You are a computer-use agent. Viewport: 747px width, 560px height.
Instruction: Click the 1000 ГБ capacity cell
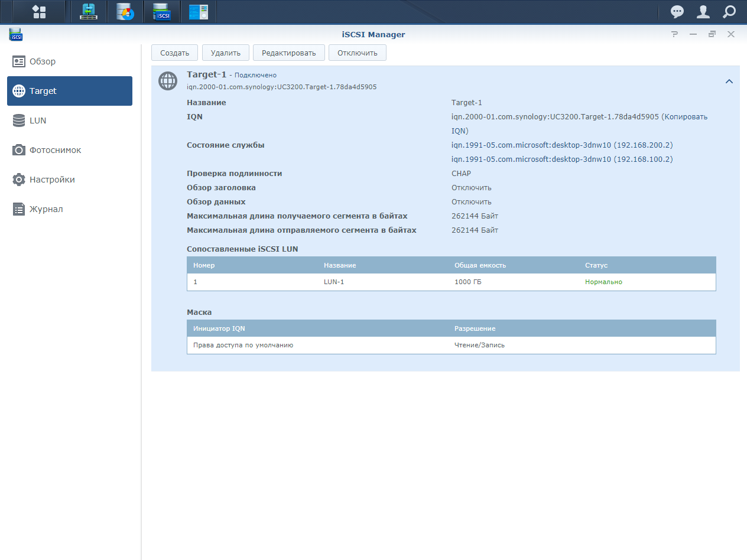[x=468, y=282]
